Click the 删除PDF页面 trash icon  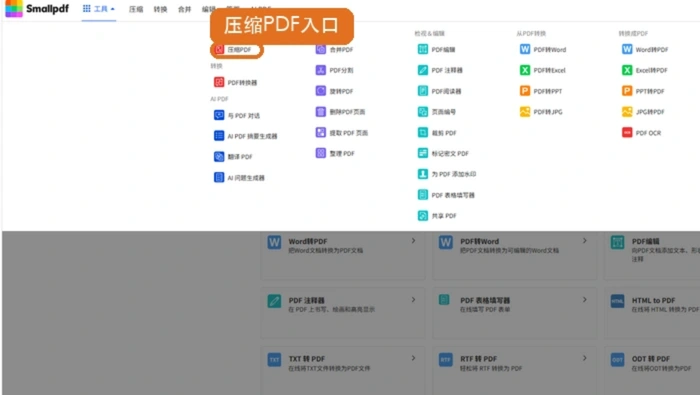click(321, 112)
